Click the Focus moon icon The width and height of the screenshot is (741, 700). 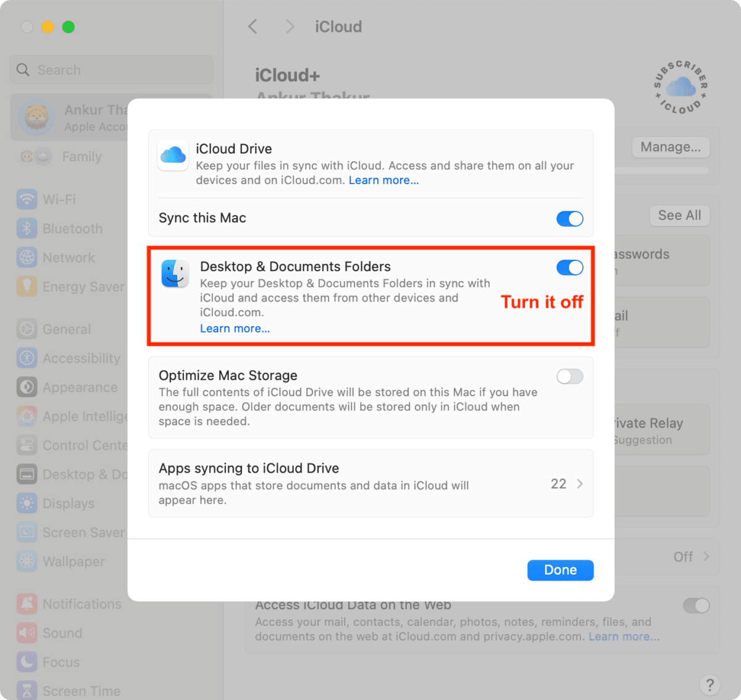[27, 662]
